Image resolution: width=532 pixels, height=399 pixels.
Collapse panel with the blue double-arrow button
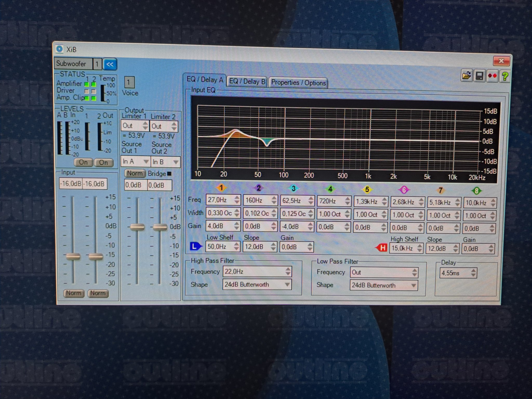[110, 64]
